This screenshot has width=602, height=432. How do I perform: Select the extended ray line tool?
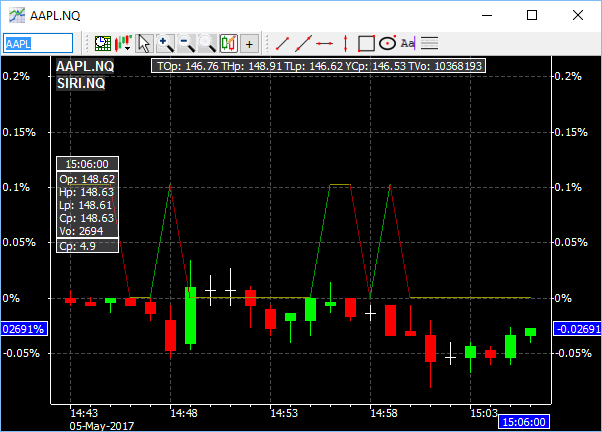(304, 43)
